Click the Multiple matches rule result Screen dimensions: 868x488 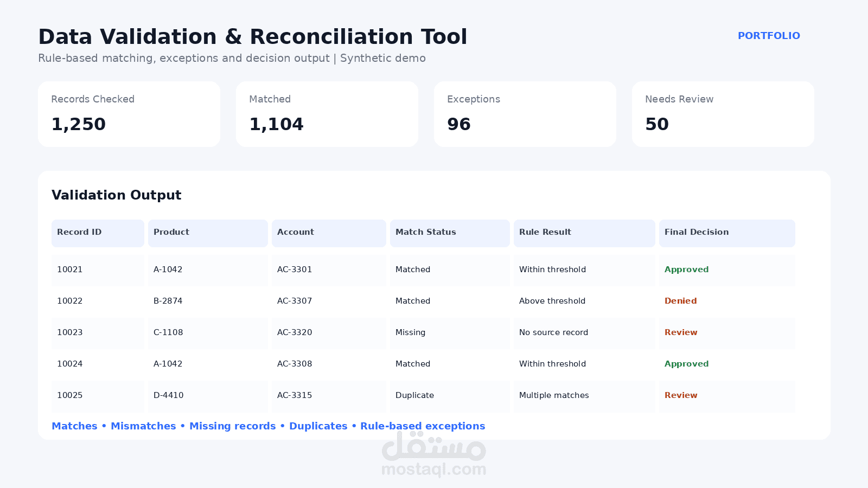[554, 395]
